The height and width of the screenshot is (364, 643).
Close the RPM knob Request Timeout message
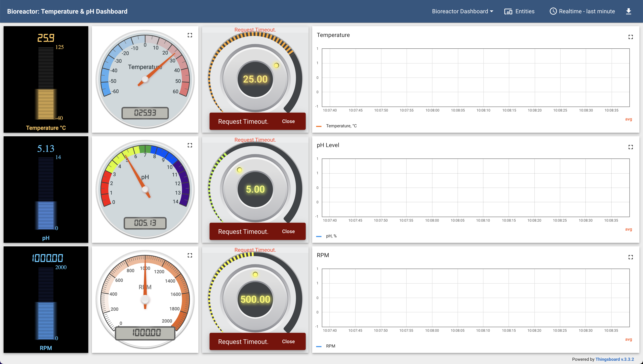pyautogui.click(x=288, y=341)
